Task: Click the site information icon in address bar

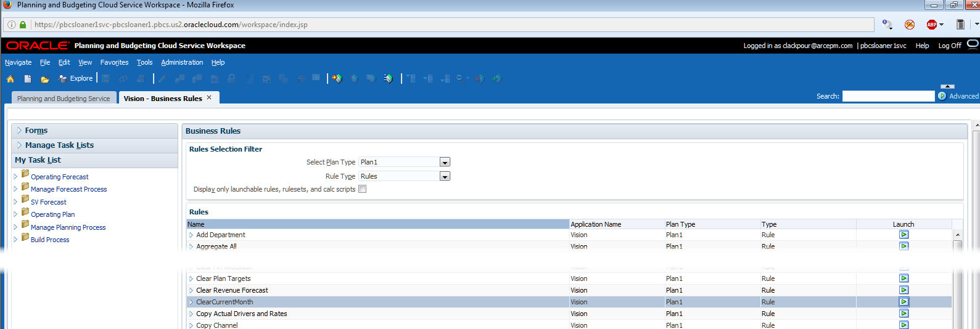Action: pos(12,25)
